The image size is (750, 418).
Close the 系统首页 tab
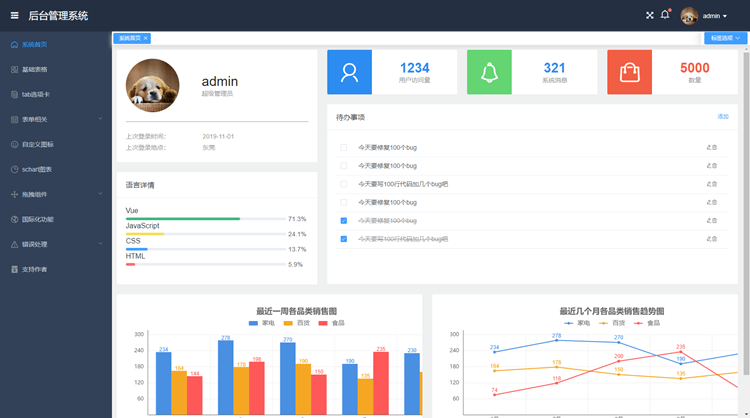(x=146, y=38)
